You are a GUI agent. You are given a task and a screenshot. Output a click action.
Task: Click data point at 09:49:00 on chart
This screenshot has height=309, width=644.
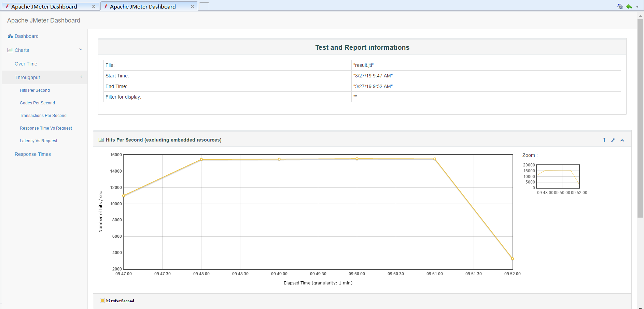(279, 159)
